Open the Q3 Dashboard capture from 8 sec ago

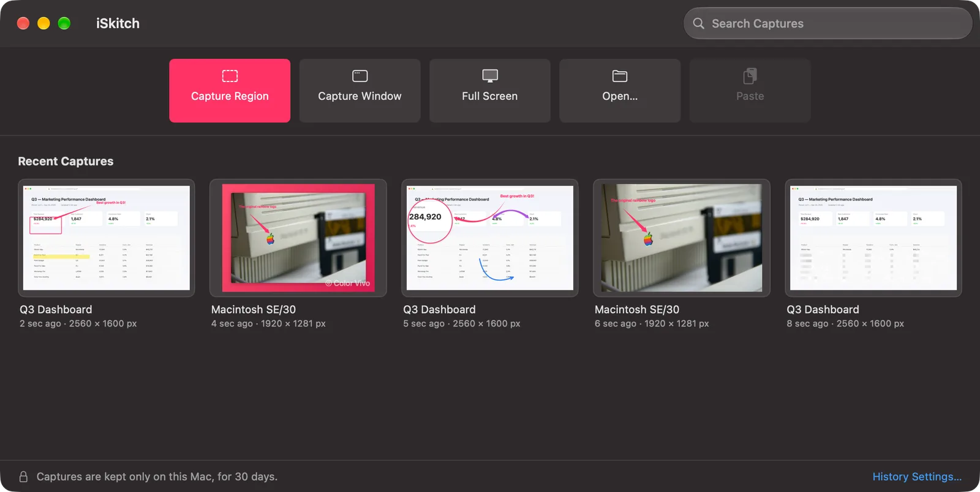coord(873,238)
